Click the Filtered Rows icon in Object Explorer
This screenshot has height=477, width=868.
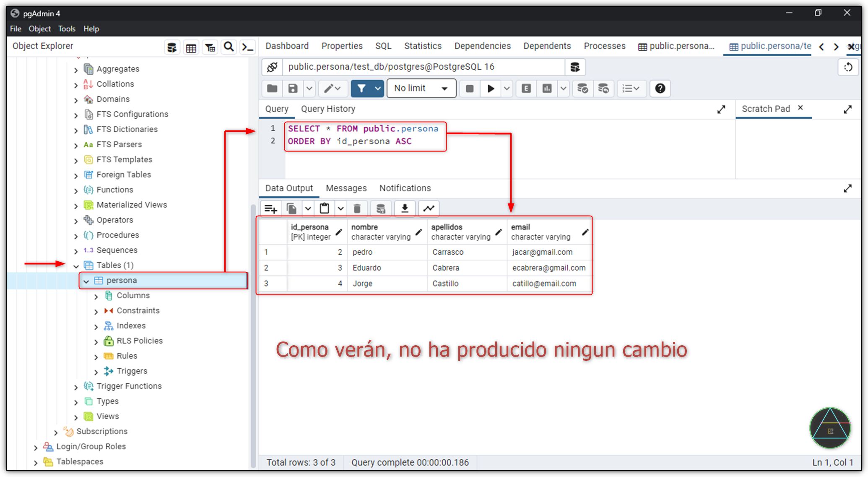tap(211, 47)
